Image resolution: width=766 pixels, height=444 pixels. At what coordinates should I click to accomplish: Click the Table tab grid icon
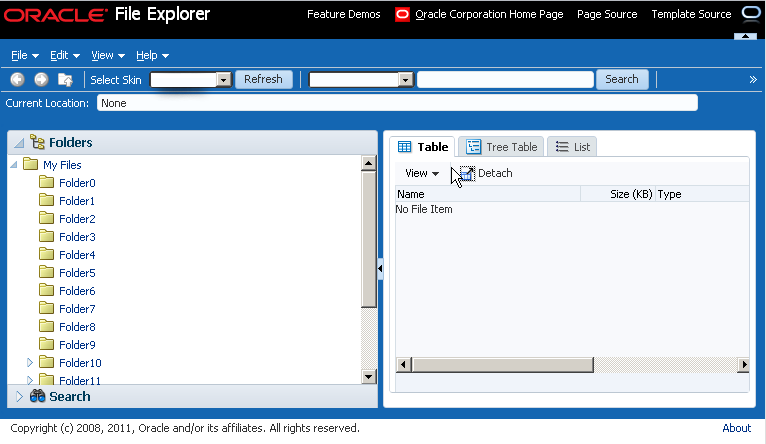pyautogui.click(x=404, y=147)
